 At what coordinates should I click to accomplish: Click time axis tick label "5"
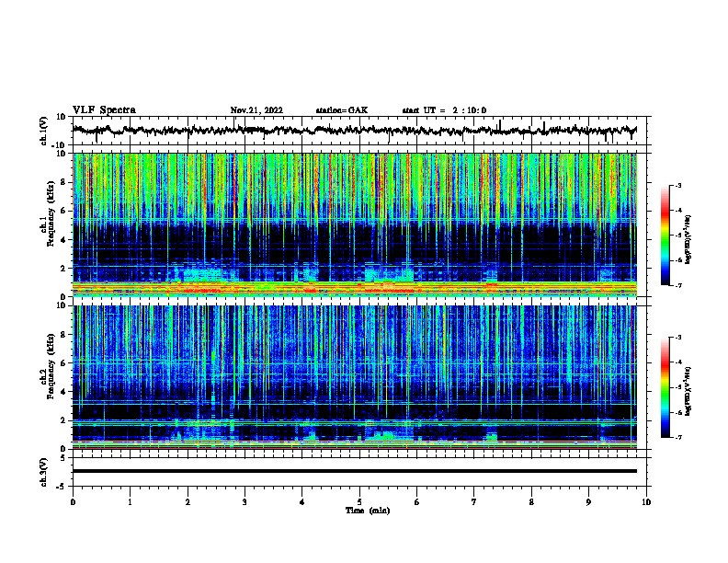point(359,502)
